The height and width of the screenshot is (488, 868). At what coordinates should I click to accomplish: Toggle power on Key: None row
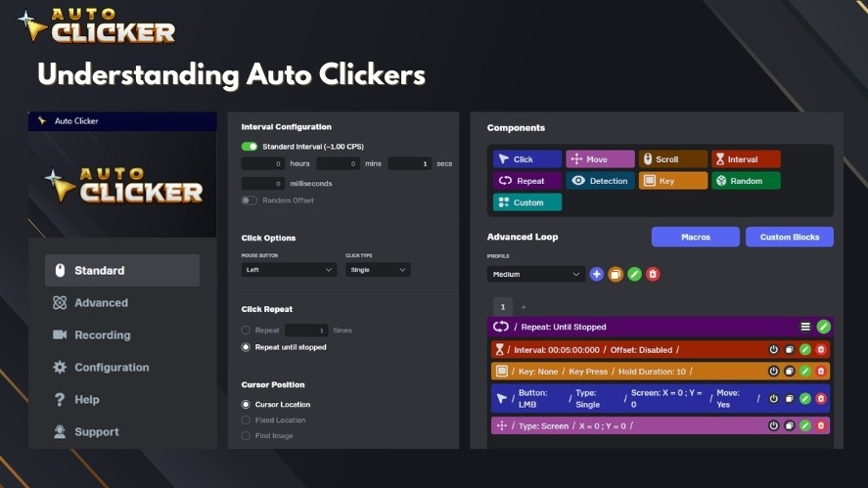point(773,372)
